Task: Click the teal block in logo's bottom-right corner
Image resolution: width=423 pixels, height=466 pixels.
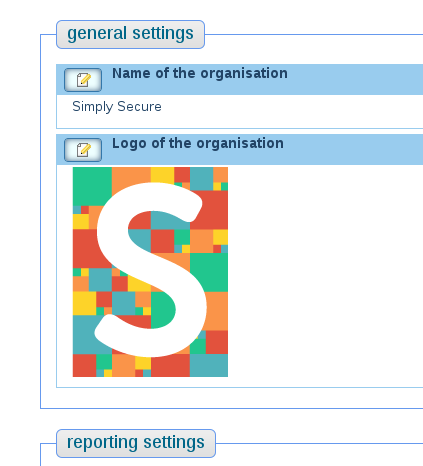Action: 209,365
